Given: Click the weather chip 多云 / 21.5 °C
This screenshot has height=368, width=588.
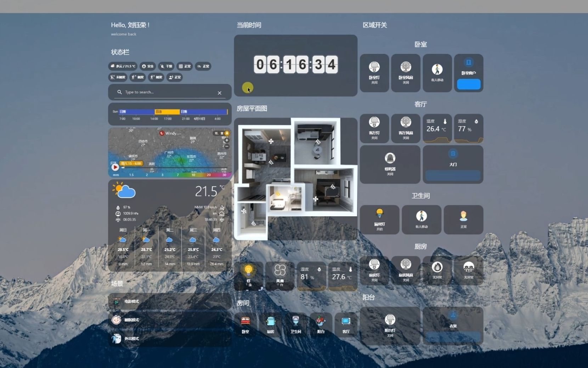Looking at the screenshot, I should tap(123, 66).
